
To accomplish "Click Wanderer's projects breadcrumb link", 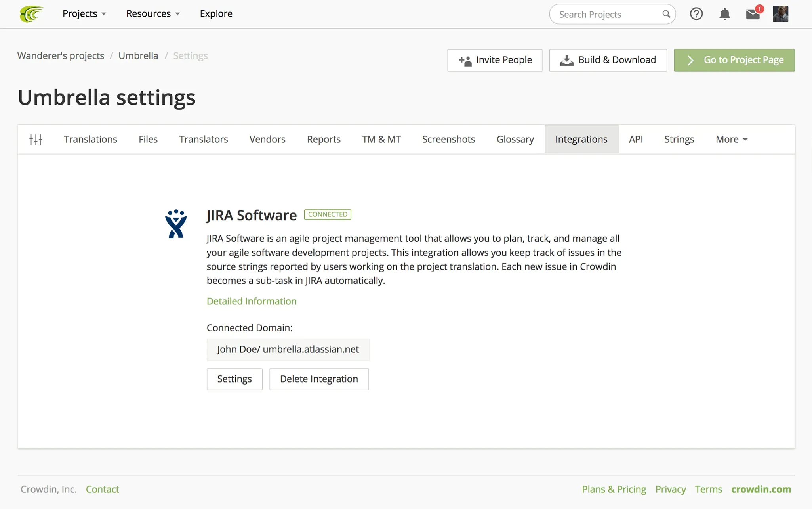I will coord(61,55).
